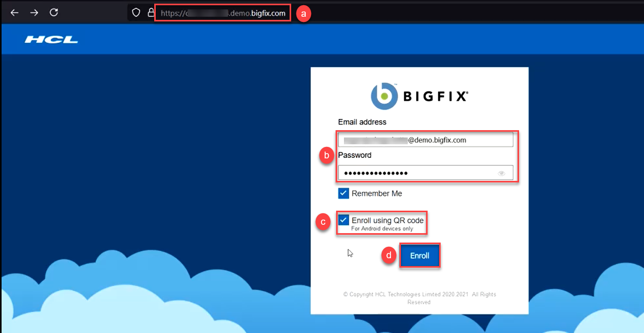Click the HCL logo in the header
This screenshot has width=644, height=333.
pyautogui.click(x=51, y=39)
